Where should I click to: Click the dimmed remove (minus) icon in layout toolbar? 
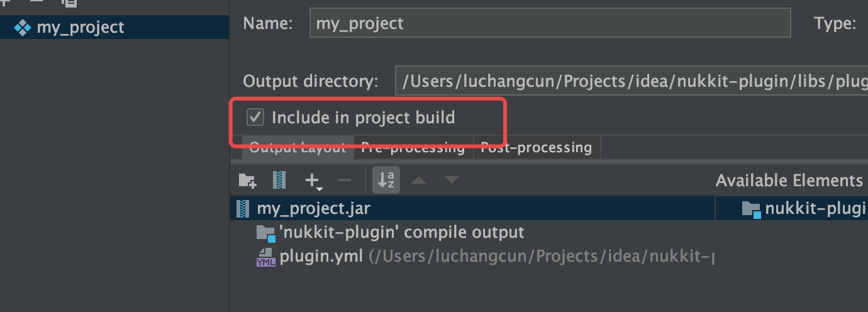pos(345,181)
